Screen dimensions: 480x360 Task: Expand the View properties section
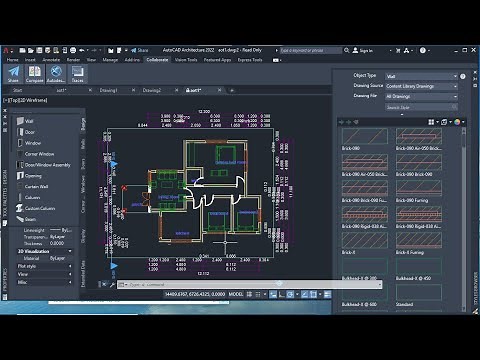70,274
